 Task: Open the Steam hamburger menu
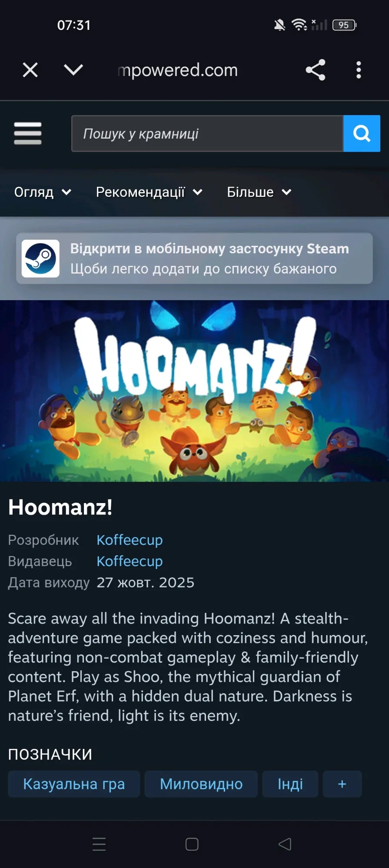pyautogui.click(x=28, y=133)
